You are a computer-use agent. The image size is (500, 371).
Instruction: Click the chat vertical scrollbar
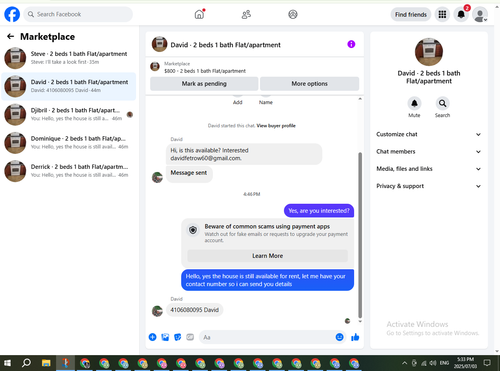(x=360, y=235)
